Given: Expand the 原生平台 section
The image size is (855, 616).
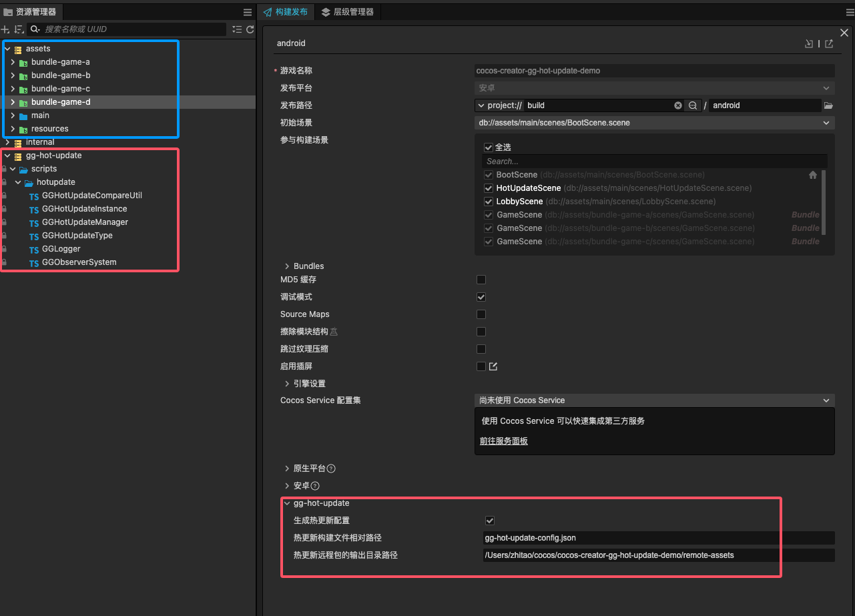Looking at the screenshot, I should pos(287,469).
